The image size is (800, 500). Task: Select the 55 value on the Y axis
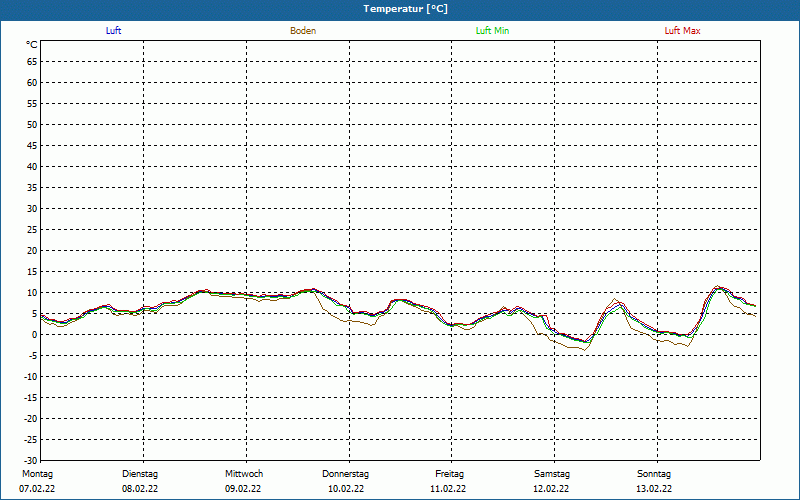32,104
